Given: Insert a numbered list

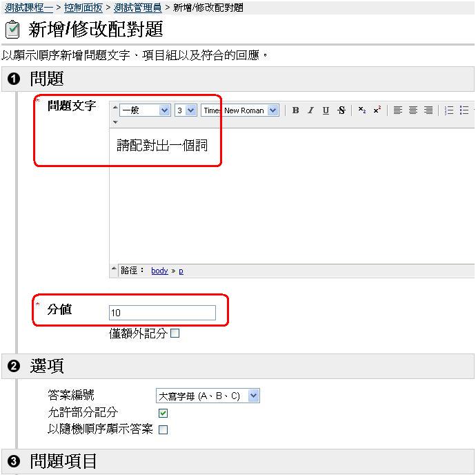Looking at the screenshot, I should [x=449, y=110].
